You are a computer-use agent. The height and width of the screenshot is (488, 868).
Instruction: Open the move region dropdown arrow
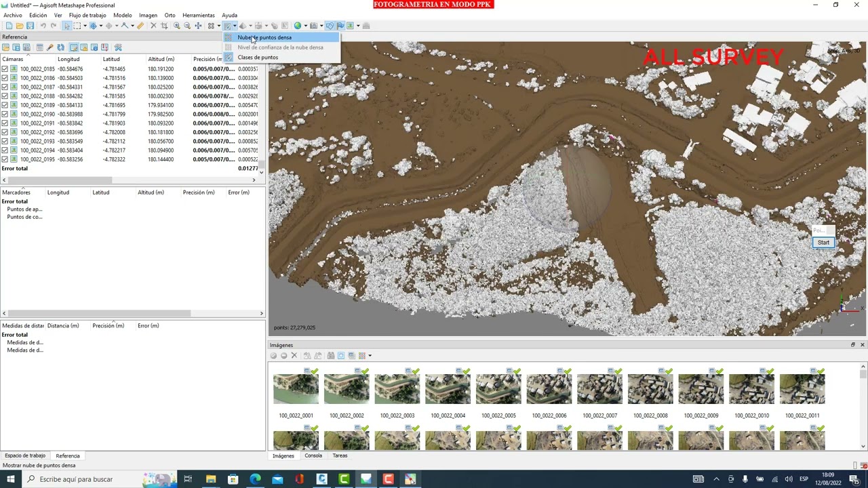point(101,26)
